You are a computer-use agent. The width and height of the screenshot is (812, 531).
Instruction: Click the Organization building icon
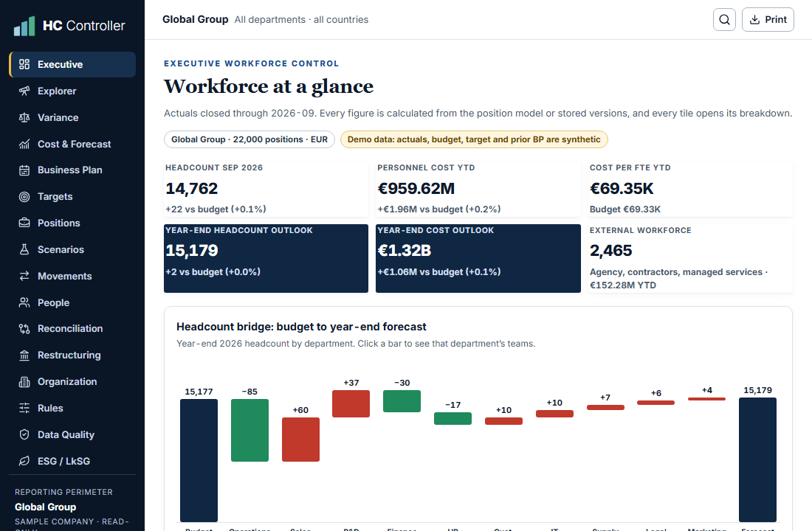(x=24, y=382)
